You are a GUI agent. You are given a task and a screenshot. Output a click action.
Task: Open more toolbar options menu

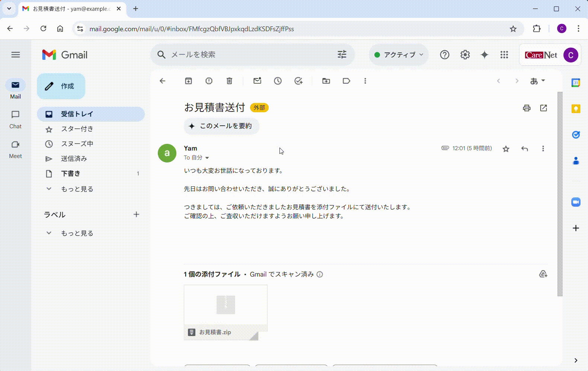(365, 81)
